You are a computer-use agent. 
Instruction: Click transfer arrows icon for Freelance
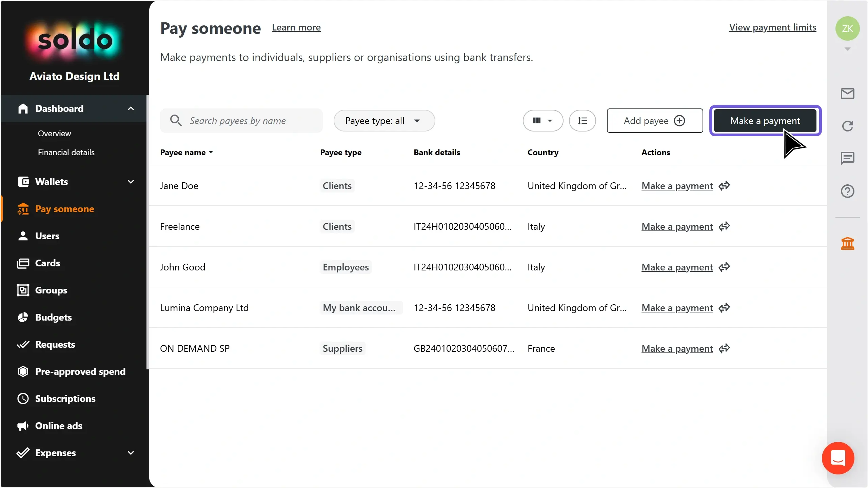724,226
